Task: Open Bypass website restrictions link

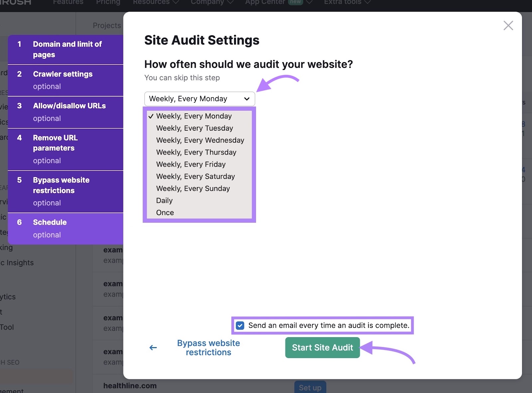Action: 208,347
